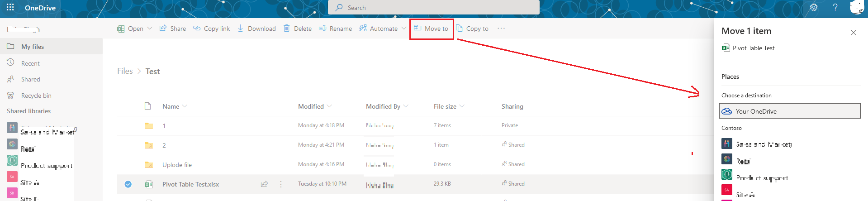Click the Excel icon beside Open
This screenshot has width=868, height=201.
(x=121, y=29)
